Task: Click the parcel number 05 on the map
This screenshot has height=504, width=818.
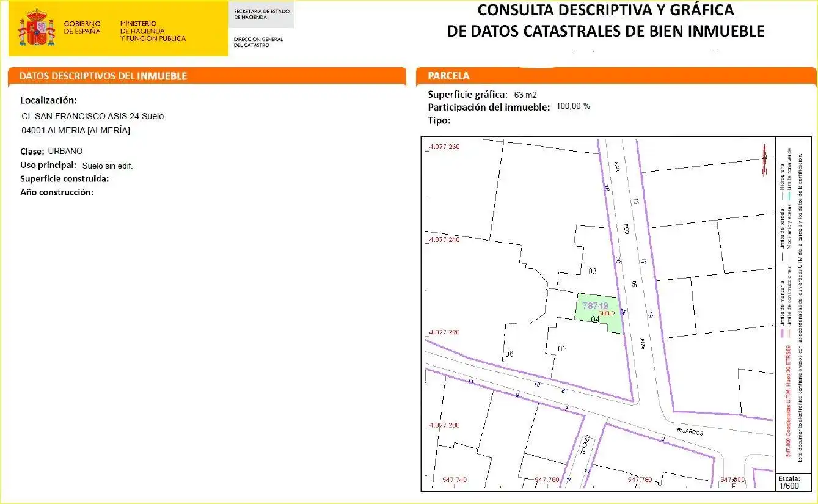Action: click(563, 349)
